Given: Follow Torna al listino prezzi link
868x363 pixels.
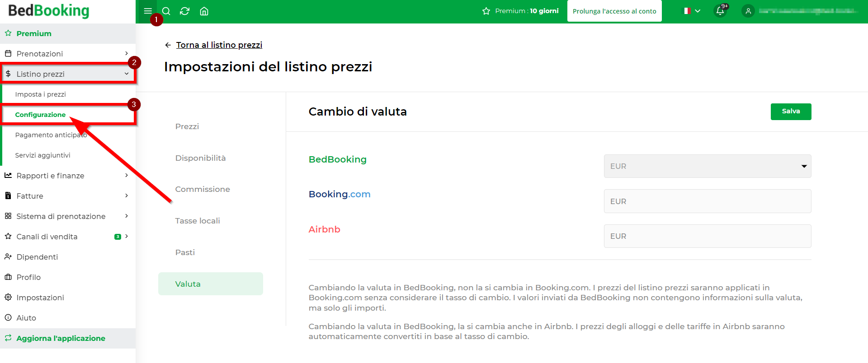Looking at the screenshot, I should pyautogui.click(x=219, y=45).
